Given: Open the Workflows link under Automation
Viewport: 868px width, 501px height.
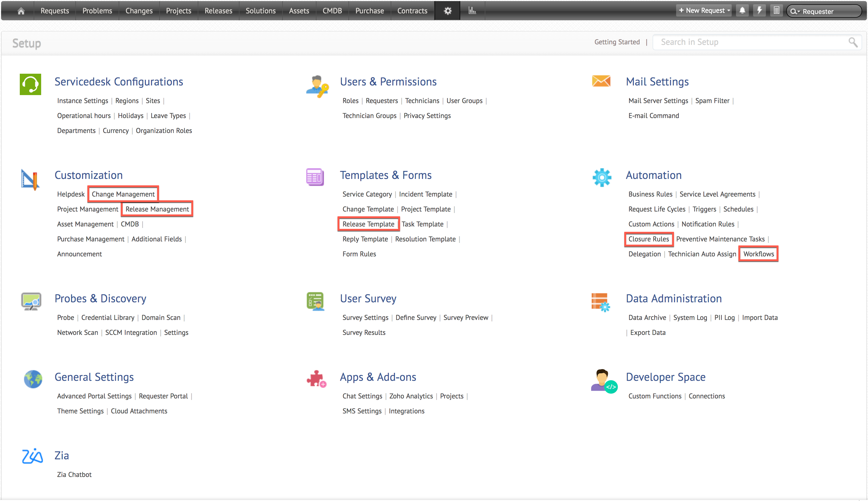Looking at the screenshot, I should point(758,254).
